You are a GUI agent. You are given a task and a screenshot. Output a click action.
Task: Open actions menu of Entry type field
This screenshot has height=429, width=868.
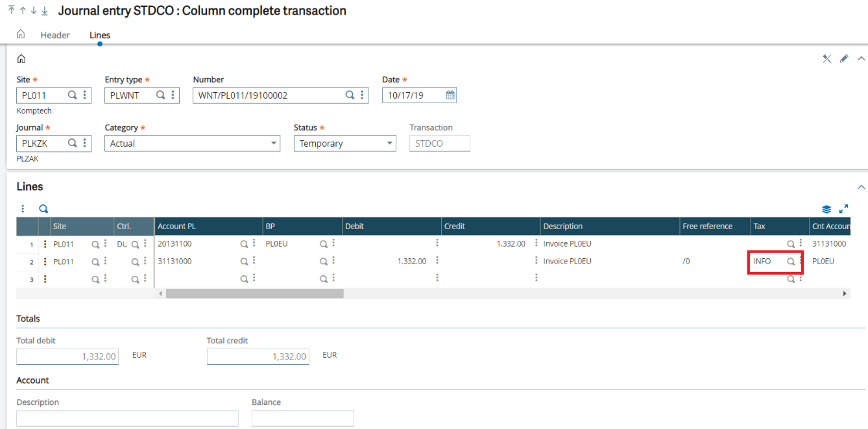click(x=173, y=95)
